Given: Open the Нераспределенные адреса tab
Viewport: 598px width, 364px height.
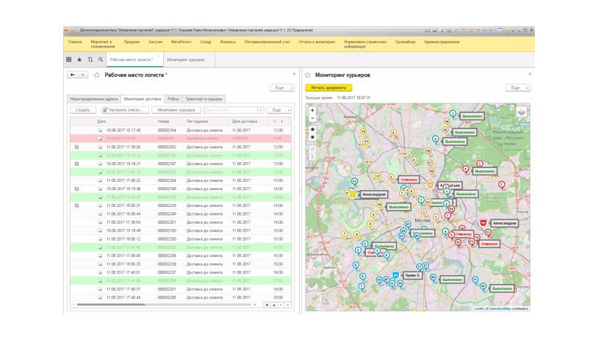Looking at the screenshot, I should pos(94,99).
